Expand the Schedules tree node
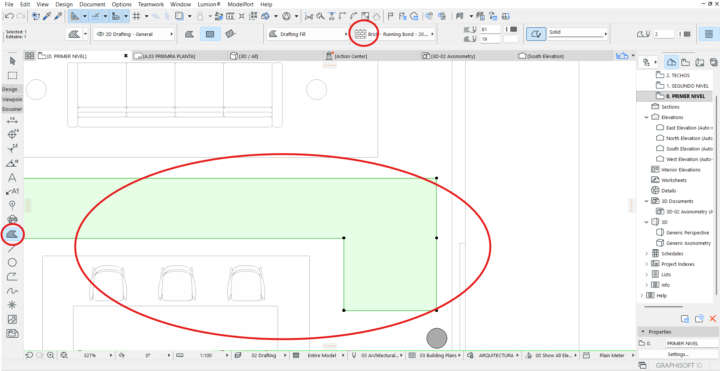 click(x=647, y=254)
